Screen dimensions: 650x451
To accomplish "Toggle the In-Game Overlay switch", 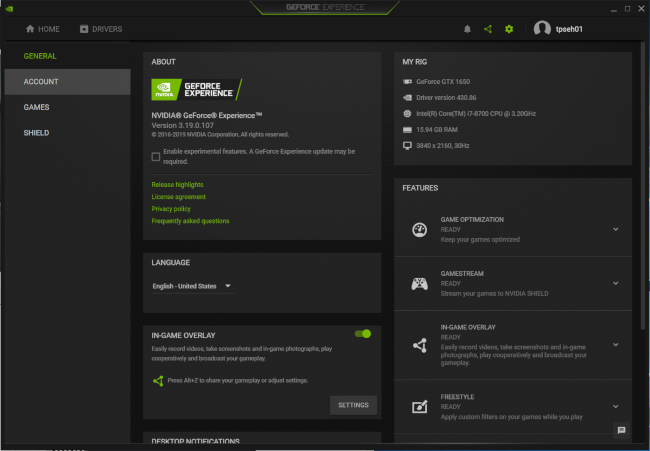I will tap(363, 334).
